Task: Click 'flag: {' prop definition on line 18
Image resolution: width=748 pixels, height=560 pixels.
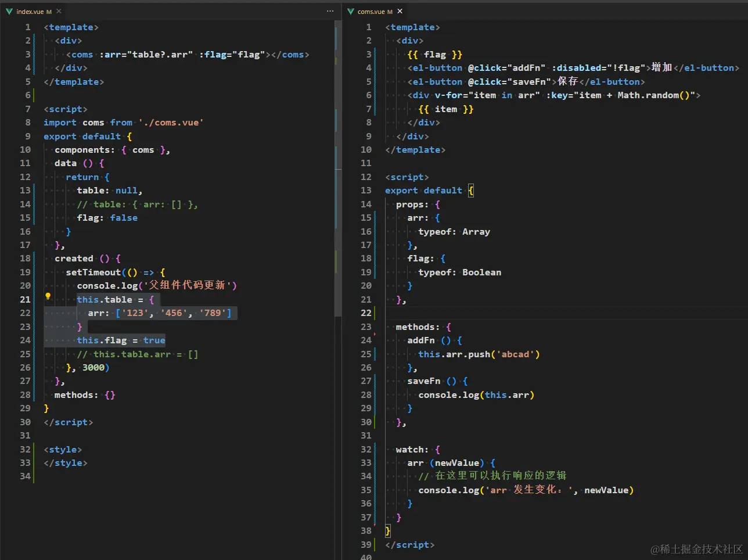Action: point(426,259)
